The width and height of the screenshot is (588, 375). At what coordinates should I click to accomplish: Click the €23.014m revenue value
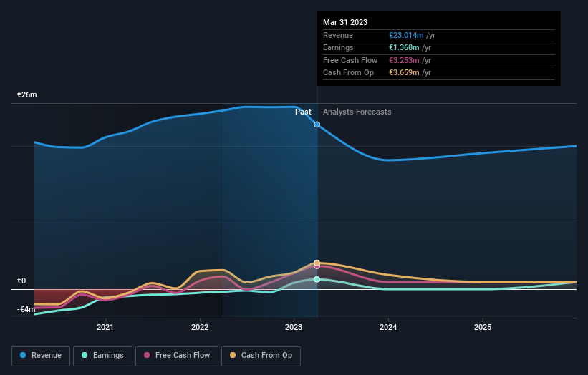coord(406,35)
